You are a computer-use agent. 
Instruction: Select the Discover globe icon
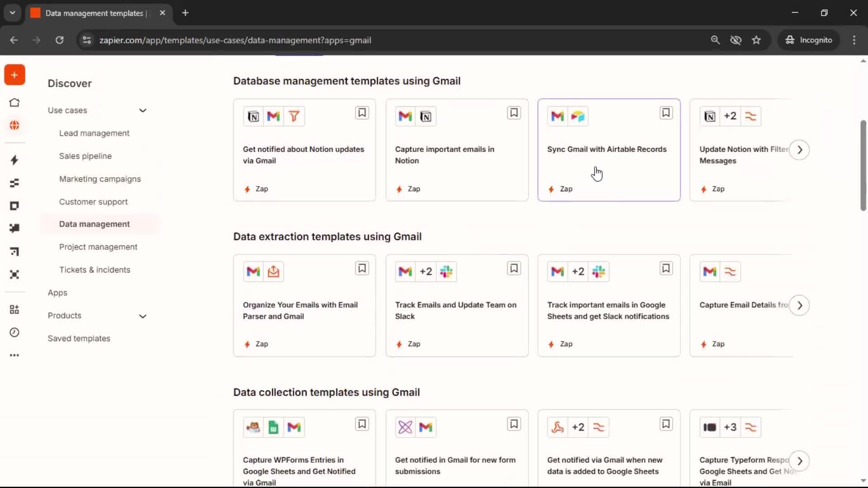(14, 125)
